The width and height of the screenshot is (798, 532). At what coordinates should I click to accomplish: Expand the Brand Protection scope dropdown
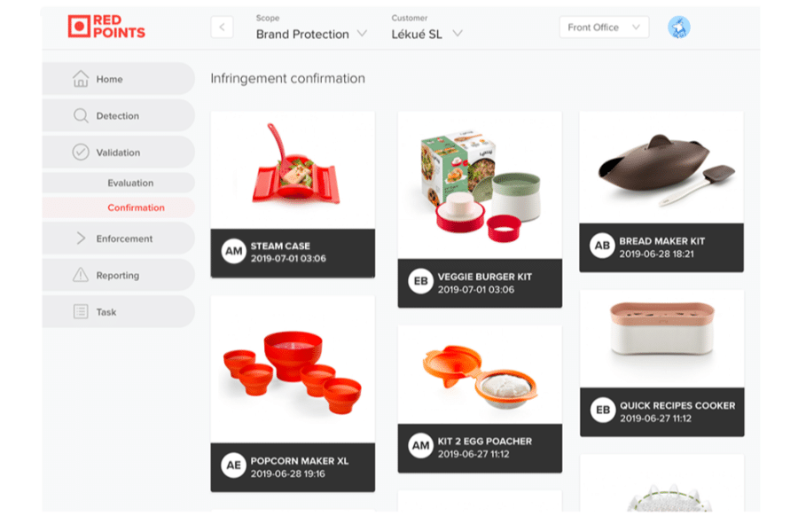tap(311, 34)
